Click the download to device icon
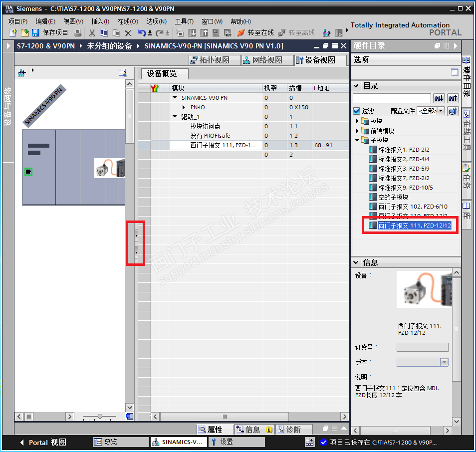This screenshot has height=452, width=476. click(192, 33)
